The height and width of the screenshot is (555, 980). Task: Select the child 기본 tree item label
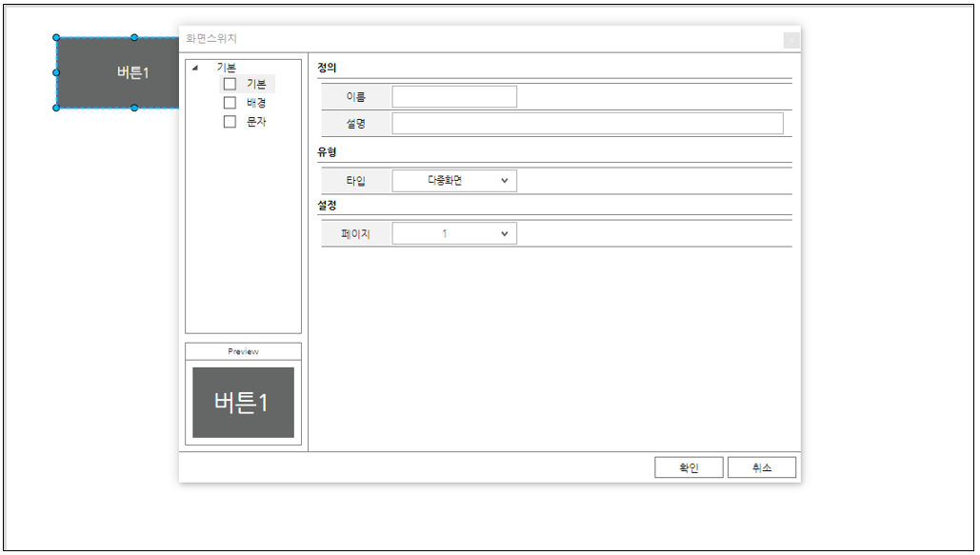(256, 84)
